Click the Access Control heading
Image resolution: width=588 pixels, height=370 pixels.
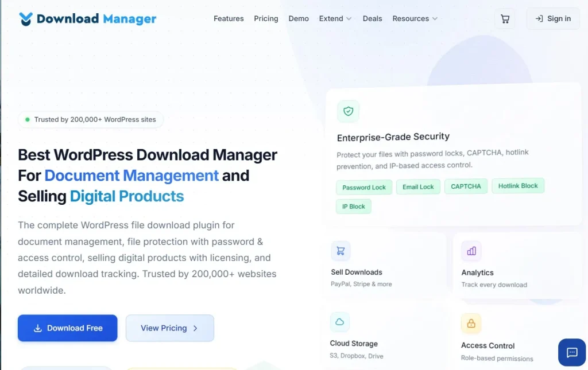tap(488, 346)
